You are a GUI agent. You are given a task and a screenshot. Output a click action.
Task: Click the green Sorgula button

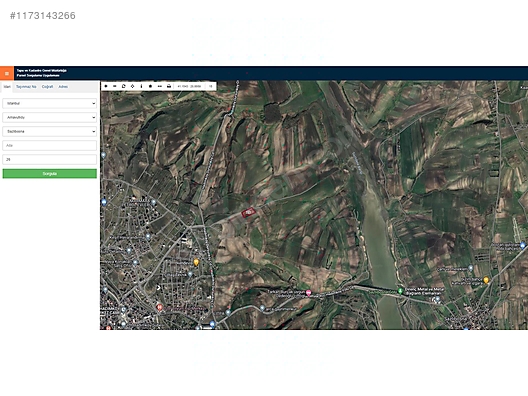(x=50, y=174)
